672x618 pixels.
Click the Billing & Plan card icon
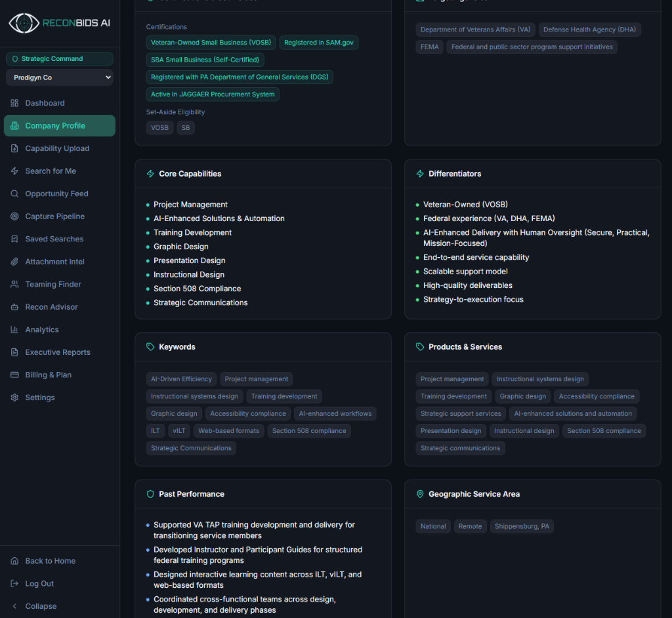point(14,375)
